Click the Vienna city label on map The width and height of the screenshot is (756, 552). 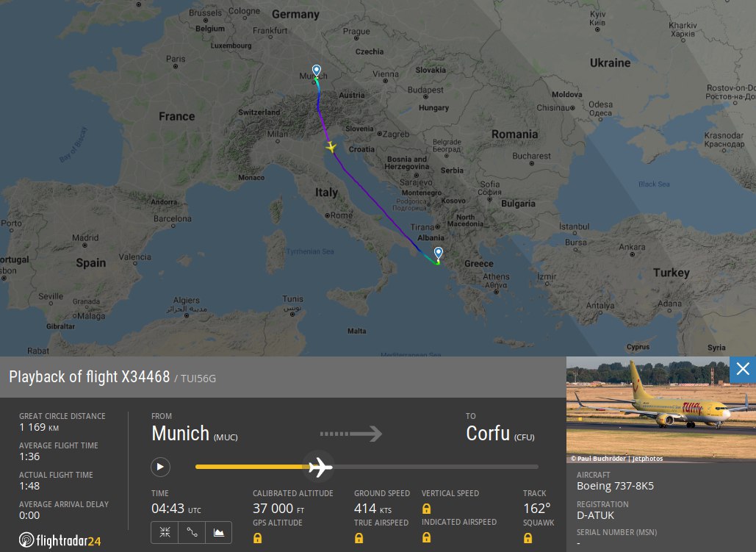(385, 75)
